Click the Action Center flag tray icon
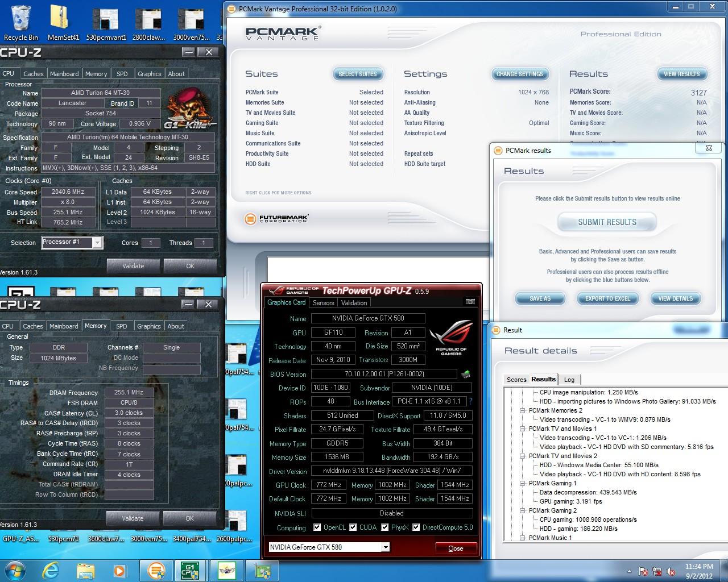 click(x=644, y=571)
